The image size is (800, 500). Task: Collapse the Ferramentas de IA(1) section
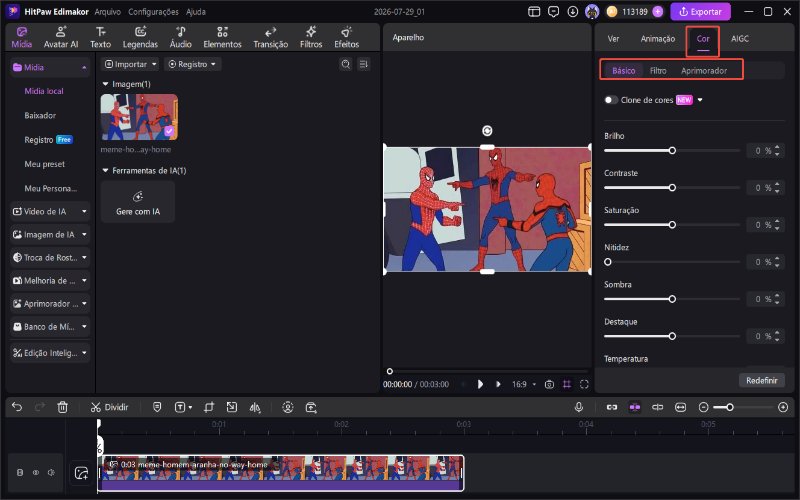pos(106,170)
